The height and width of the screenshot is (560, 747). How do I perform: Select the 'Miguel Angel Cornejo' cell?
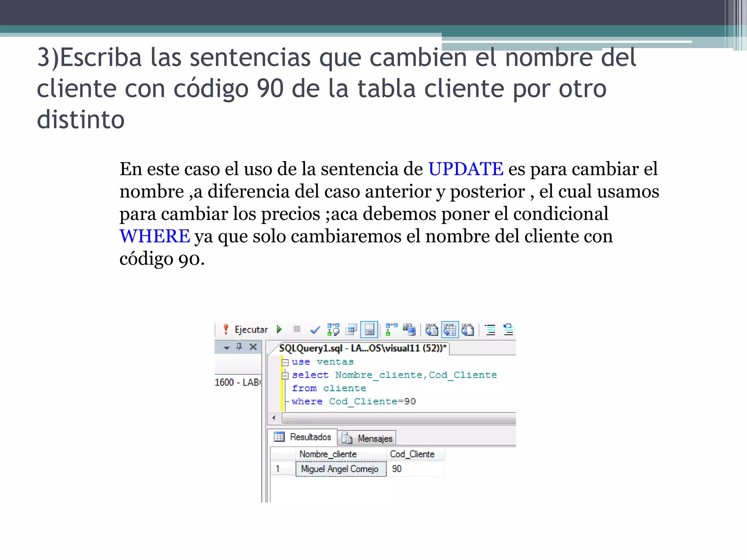[x=341, y=469]
